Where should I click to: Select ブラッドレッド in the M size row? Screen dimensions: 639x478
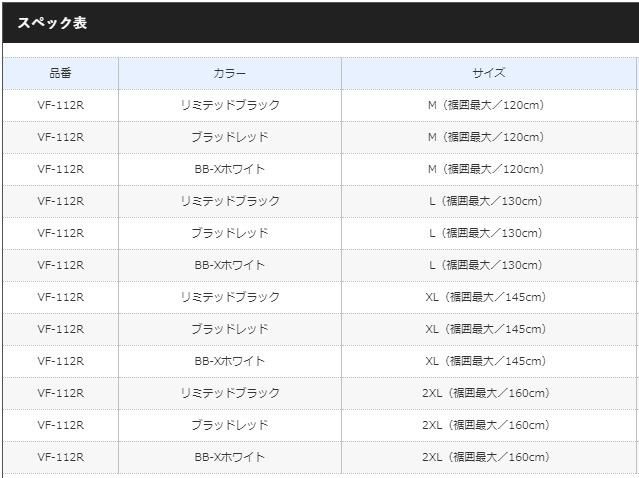229,137
